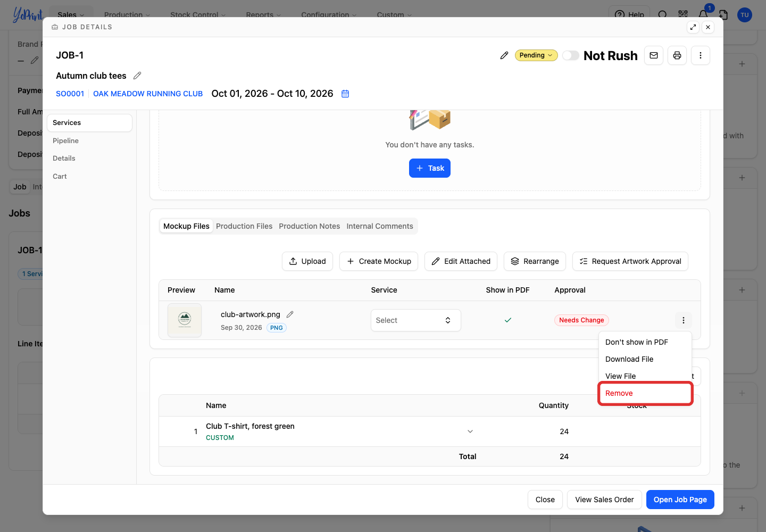
Task: Toggle the Not Rush switch on
Action: coord(571,55)
